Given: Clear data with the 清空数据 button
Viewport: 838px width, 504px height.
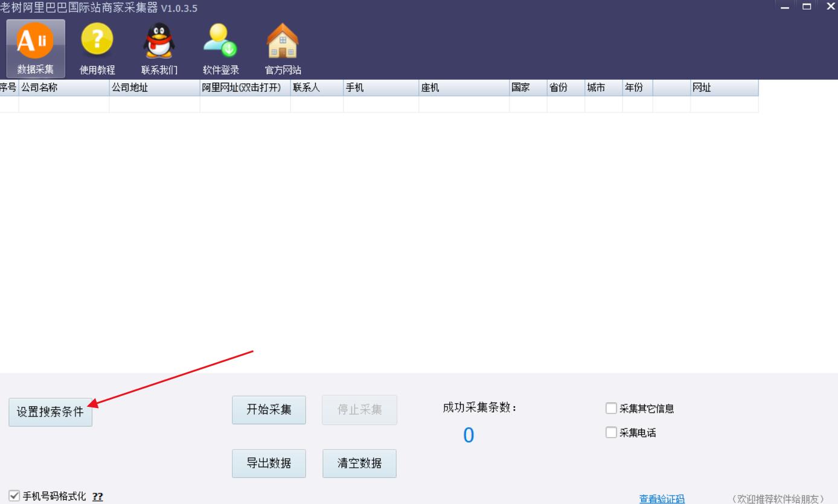Looking at the screenshot, I should coord(360,463).
